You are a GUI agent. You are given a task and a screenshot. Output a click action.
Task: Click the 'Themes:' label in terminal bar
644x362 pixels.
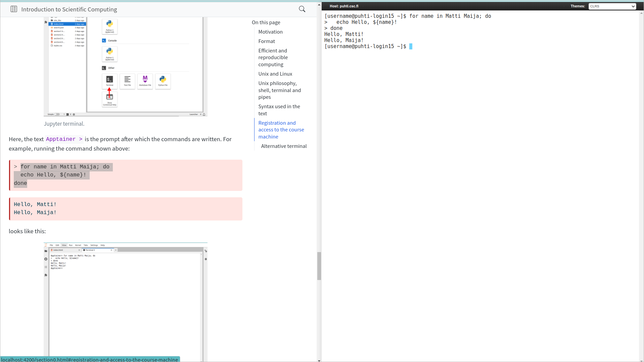pos(578,6)
